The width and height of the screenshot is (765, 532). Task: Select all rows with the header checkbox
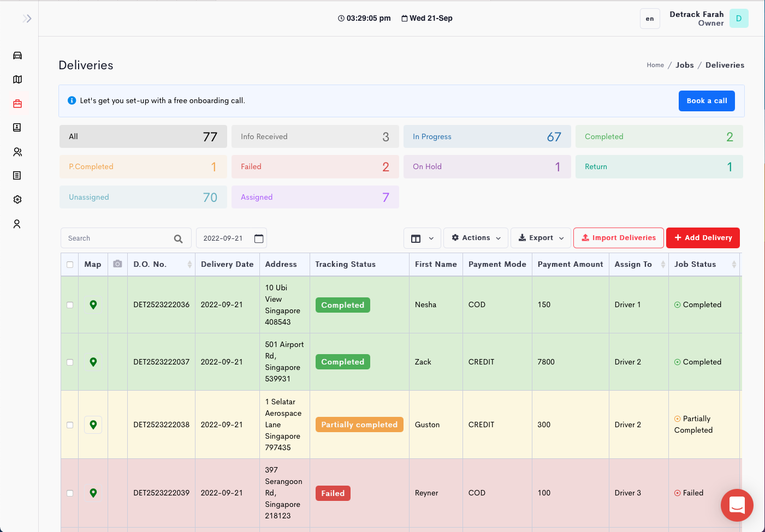(69, 264)
